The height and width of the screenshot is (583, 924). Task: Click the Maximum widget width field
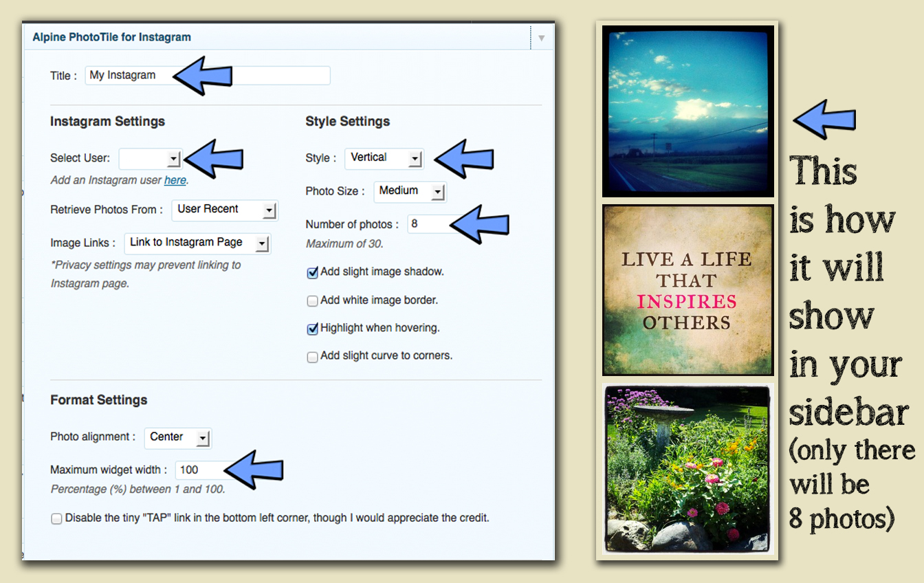click(201, 470)
